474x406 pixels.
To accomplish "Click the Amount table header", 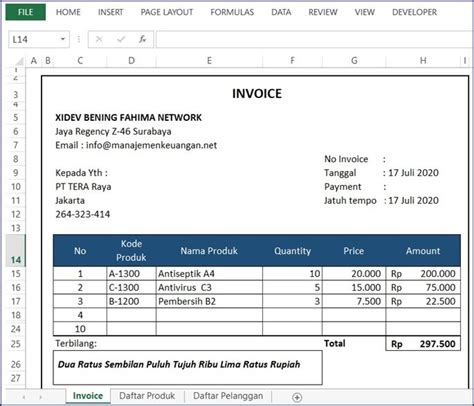I will tap(423, 251).
